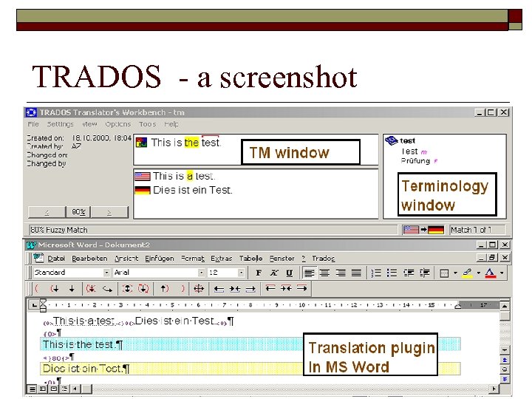Click the Trados Copy Source curved-arrow icon
532x399 pixels.
click(108, 289)
